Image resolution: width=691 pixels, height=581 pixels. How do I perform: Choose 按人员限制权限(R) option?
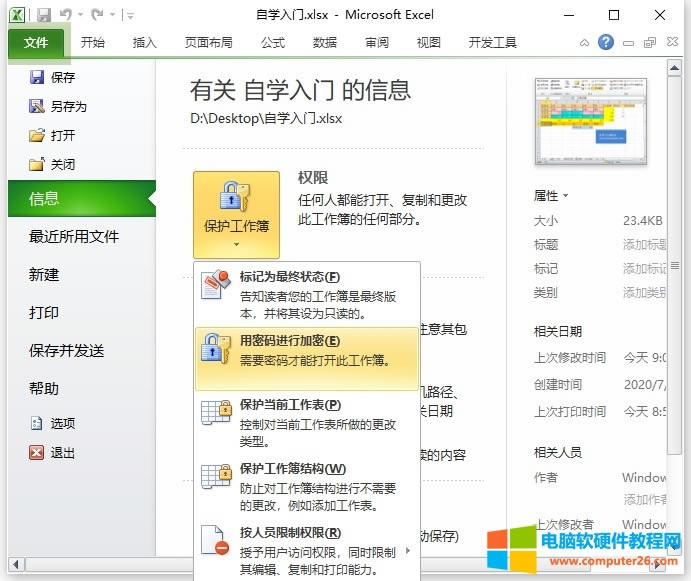pos(307,550)
